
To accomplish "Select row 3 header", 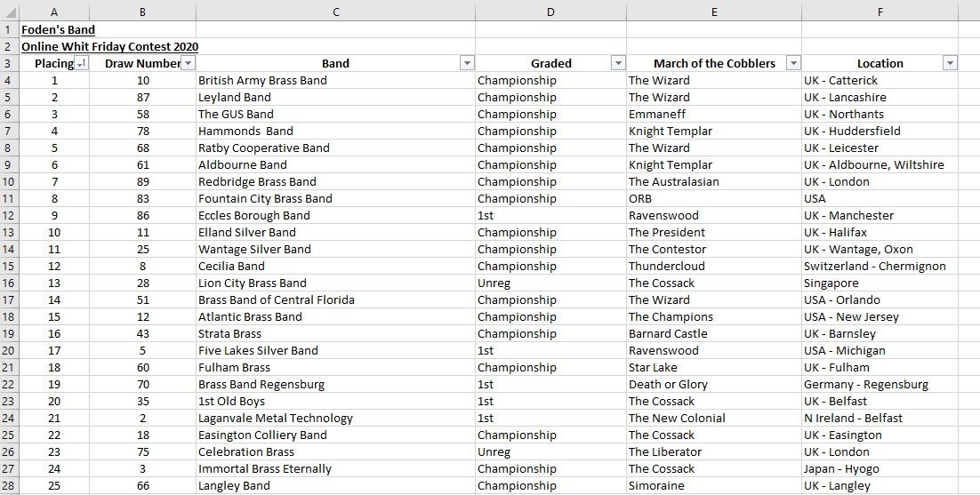I will click(x=9, y=63).
